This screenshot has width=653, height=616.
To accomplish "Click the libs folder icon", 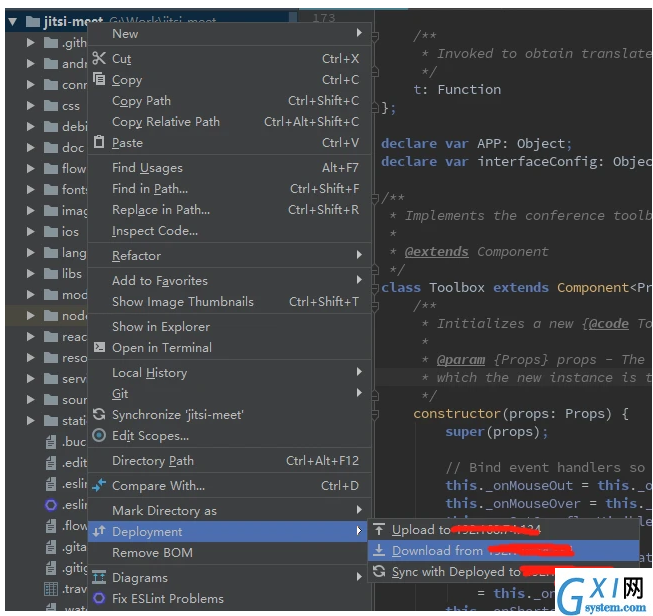I will pyautogui.click(x=51, y=273).
